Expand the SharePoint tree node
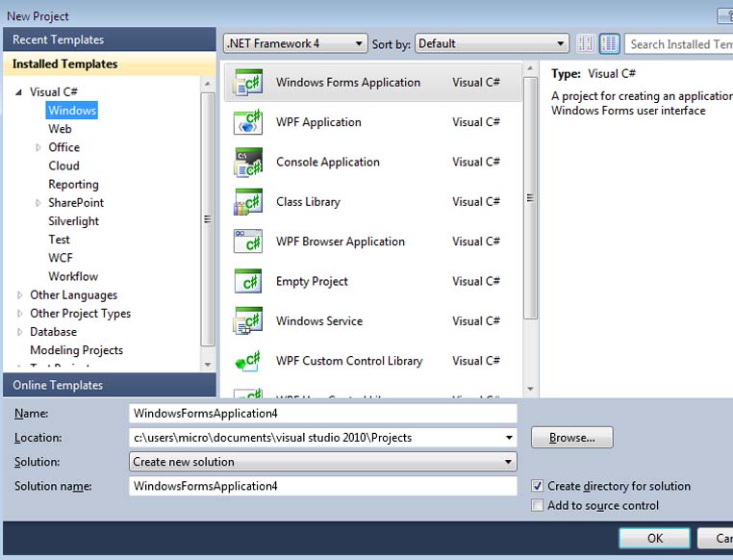 point(38,203)
